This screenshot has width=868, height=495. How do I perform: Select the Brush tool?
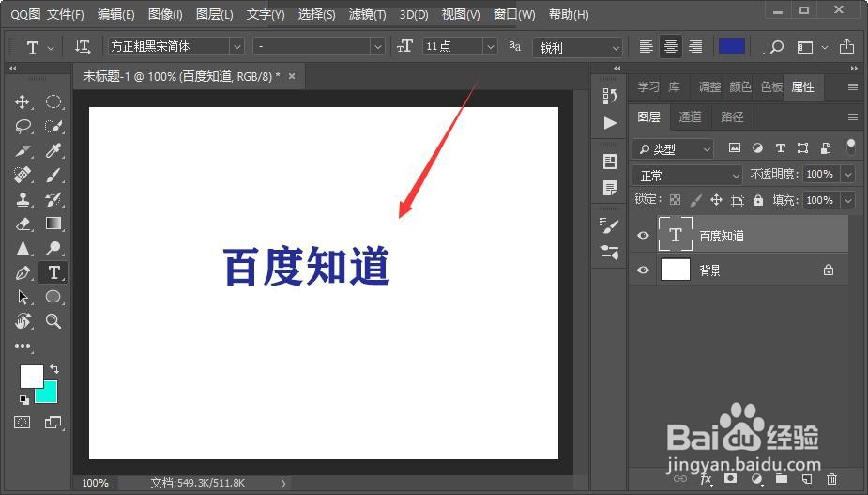coord(53,175)
